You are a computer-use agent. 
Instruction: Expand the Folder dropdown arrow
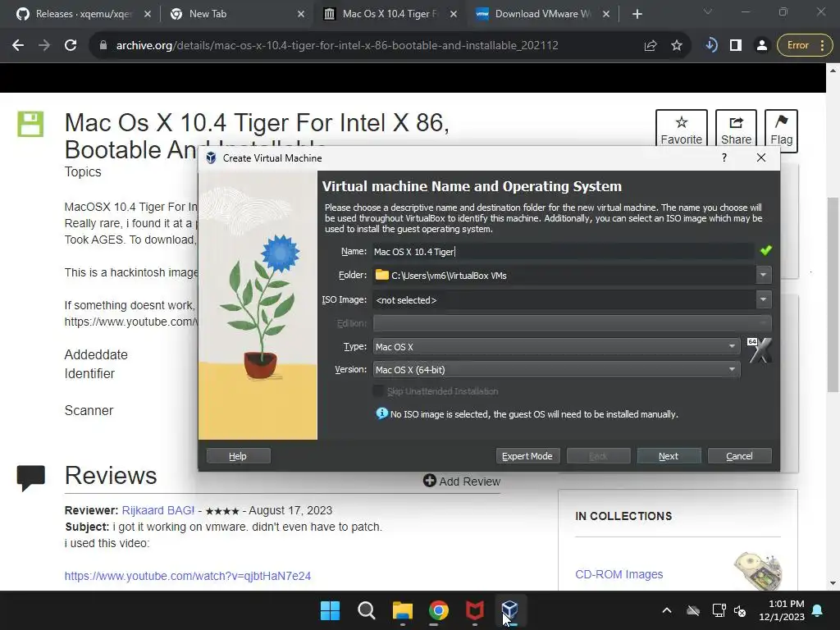(764, 276)
